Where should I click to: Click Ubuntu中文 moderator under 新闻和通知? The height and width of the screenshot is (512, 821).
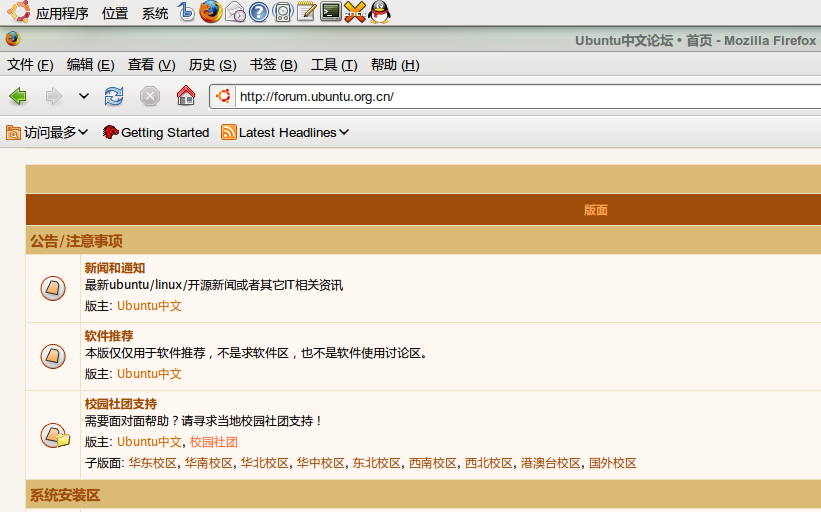149,306
